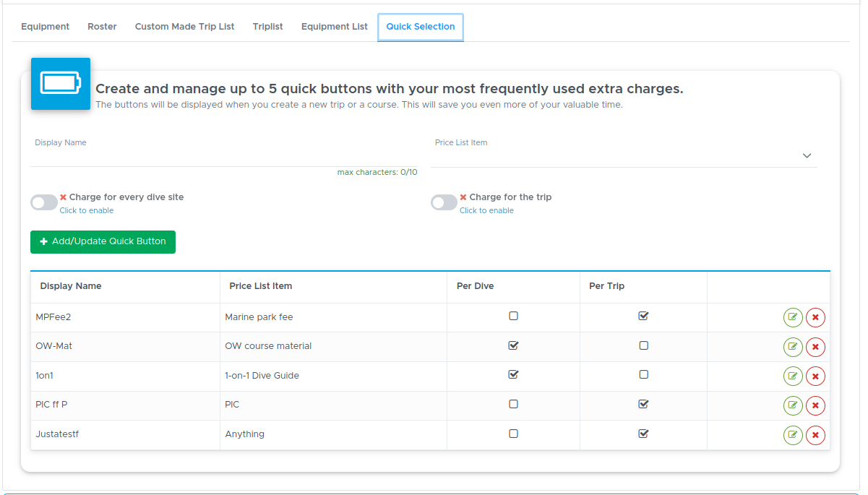Check Per Trip box for OW-Mat
The image size is (868, 495).
643,345
